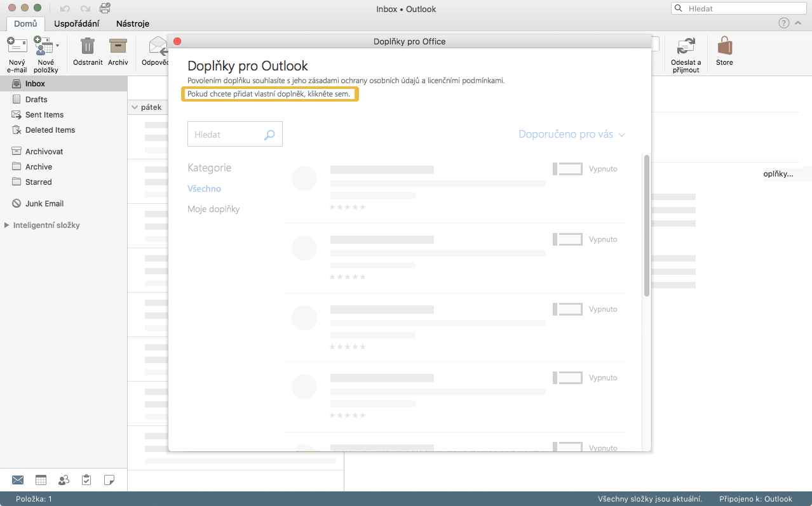The height and width of the screenshot is (506, 812).
Task: Expand the Inteligentní složky section
Action: click(7, 225)
